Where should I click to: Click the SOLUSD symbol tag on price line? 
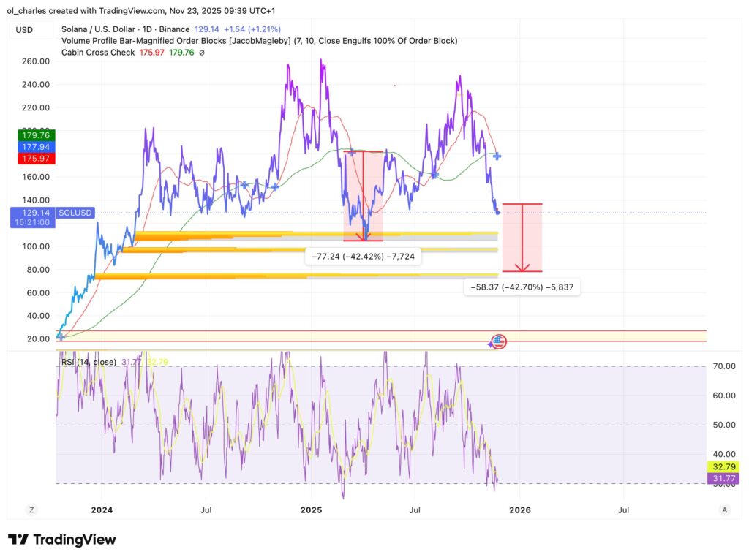[x=77, y=213]
